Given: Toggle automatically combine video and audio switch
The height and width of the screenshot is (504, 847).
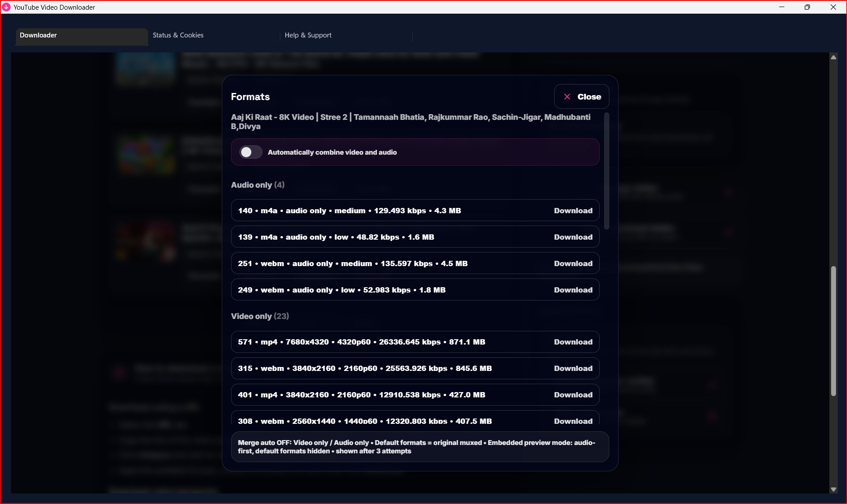Looking at the screenshot, I should click(250, 152).
